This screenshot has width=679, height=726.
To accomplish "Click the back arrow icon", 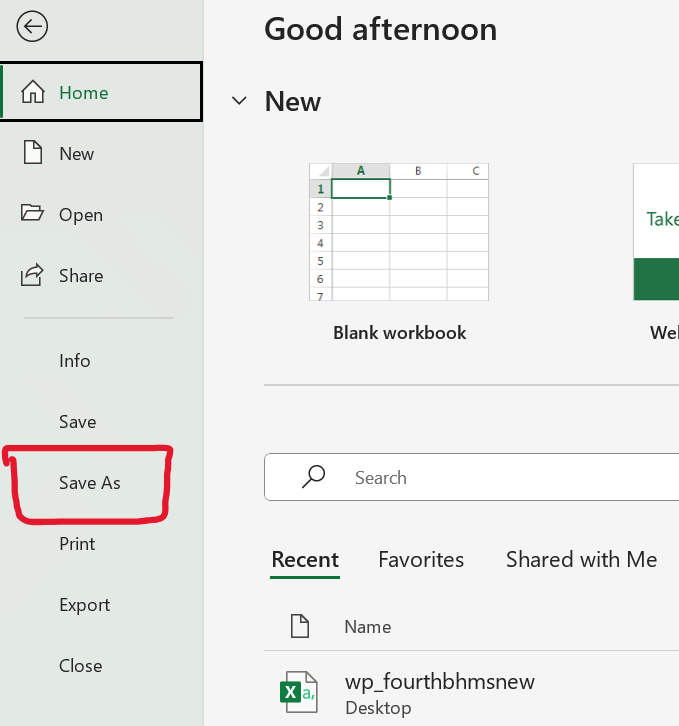I will [32, 27].
